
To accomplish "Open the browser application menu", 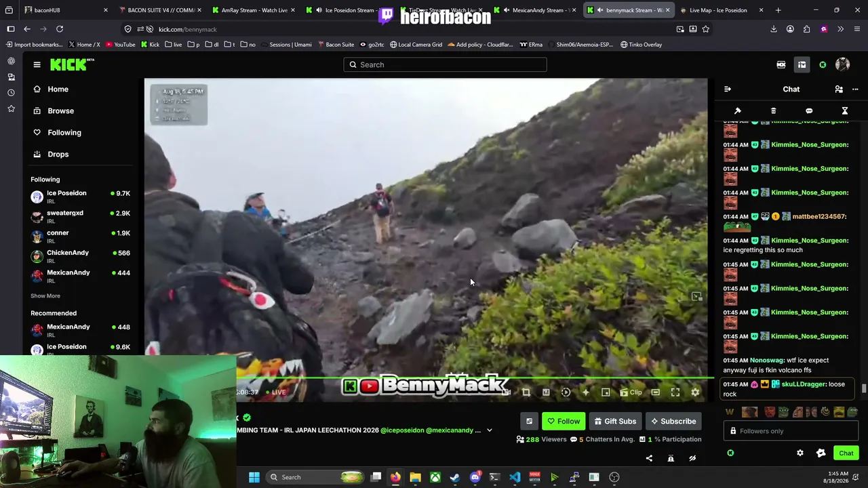I will coord(856,29).
